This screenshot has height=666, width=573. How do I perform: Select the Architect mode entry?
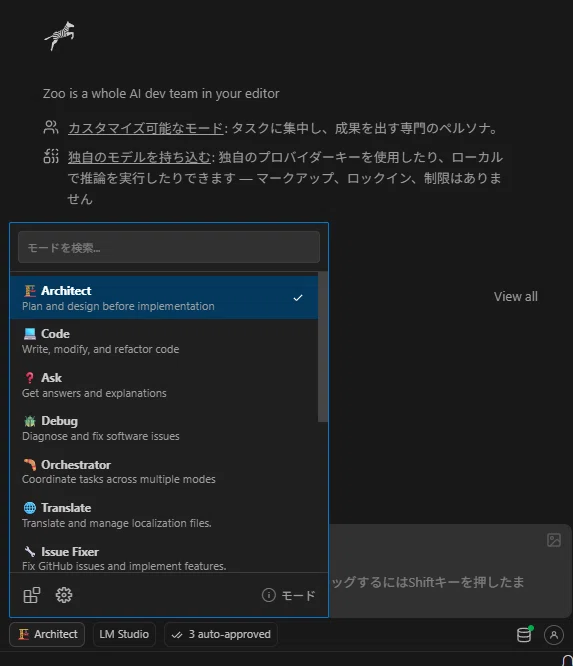(x=164, y=297)
